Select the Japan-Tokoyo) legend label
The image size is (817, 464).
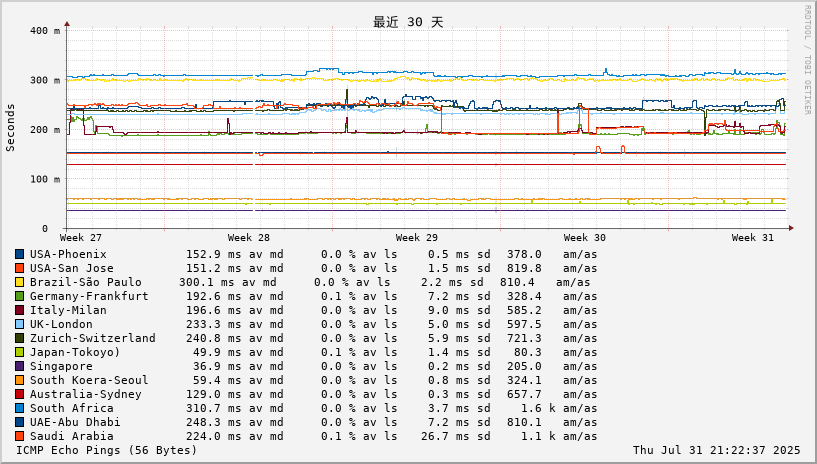pos(75,353)
